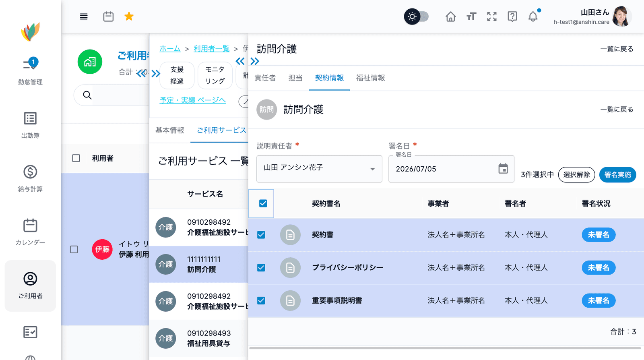Select service row 1111111111 訪問介護

[x=199, y=264]
